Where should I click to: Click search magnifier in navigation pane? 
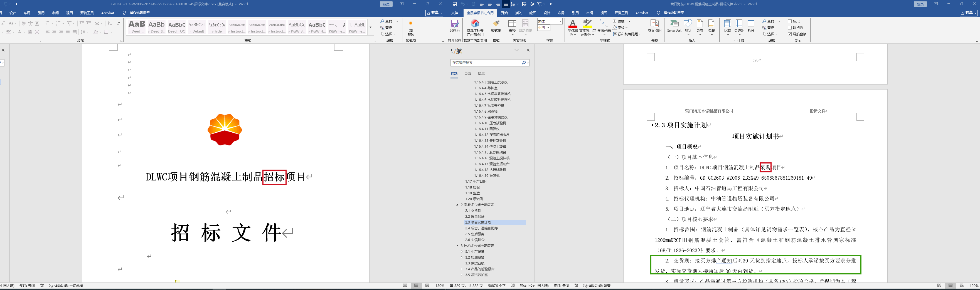point(524,63)
